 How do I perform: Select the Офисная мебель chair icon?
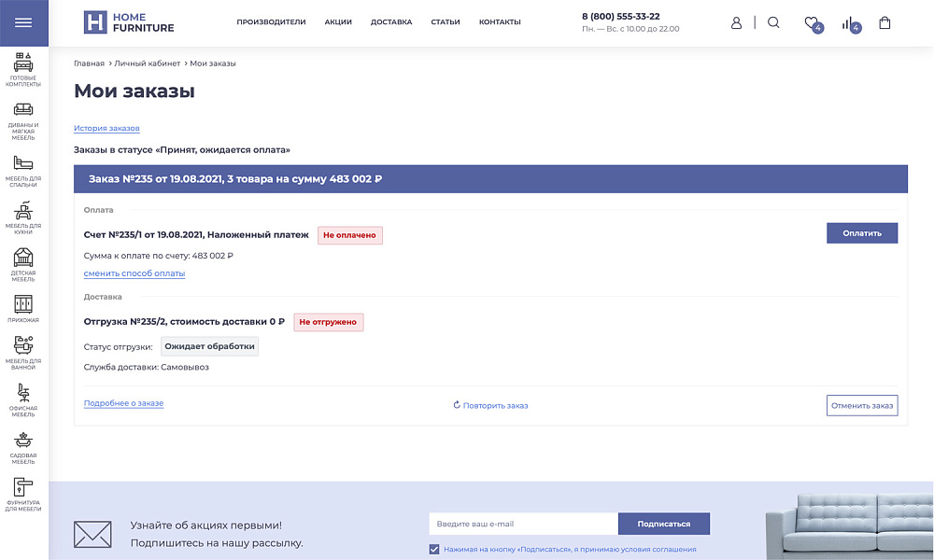[x=23, y=395]
